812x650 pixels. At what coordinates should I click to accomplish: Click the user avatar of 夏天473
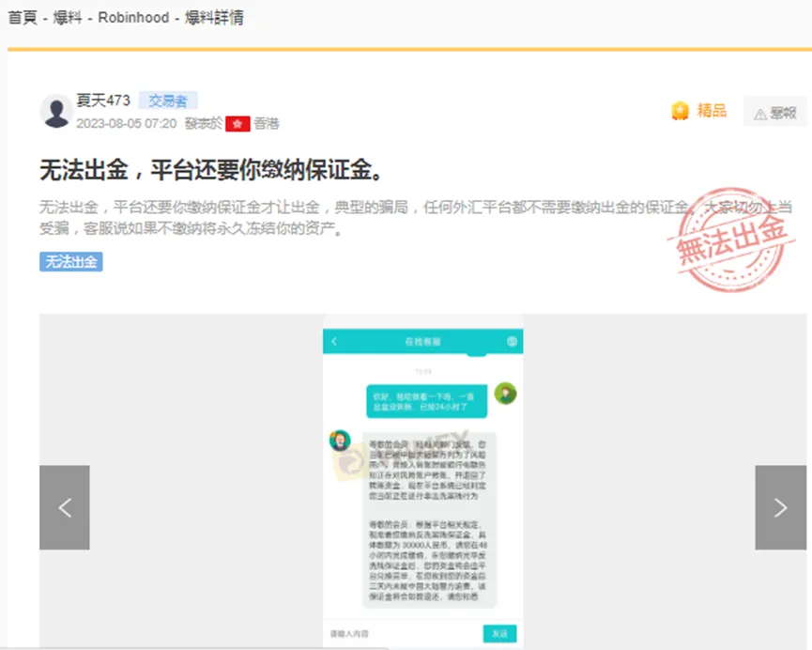click(x=56, y=111)
